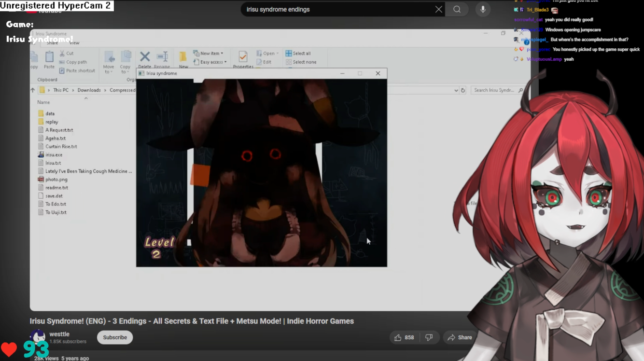Select the file 'Ageha.txt'

coord(52,138)
